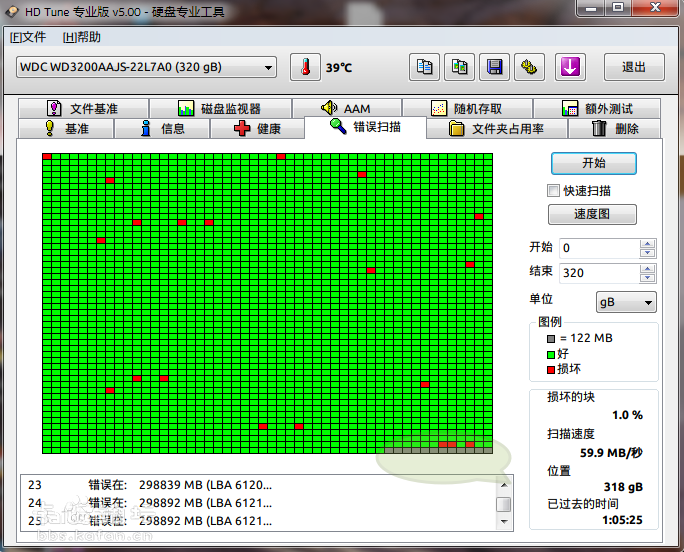Open the options wrench icon
The height and width of the screenshot is (552, 684).
click(529, 67)
